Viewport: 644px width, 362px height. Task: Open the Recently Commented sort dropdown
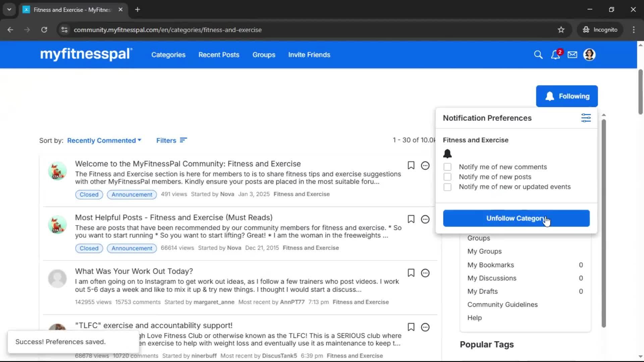104,140
